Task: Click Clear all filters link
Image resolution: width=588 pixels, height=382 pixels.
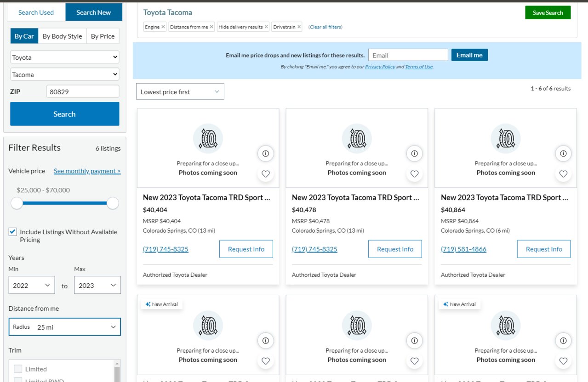Action: pos(325,27)
